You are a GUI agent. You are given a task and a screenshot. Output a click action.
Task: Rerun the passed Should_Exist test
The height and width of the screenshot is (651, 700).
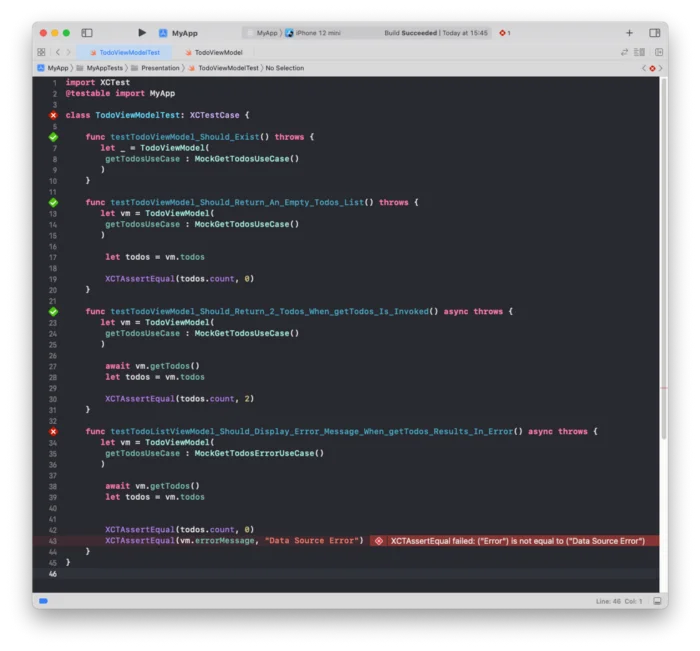point(53,137)
